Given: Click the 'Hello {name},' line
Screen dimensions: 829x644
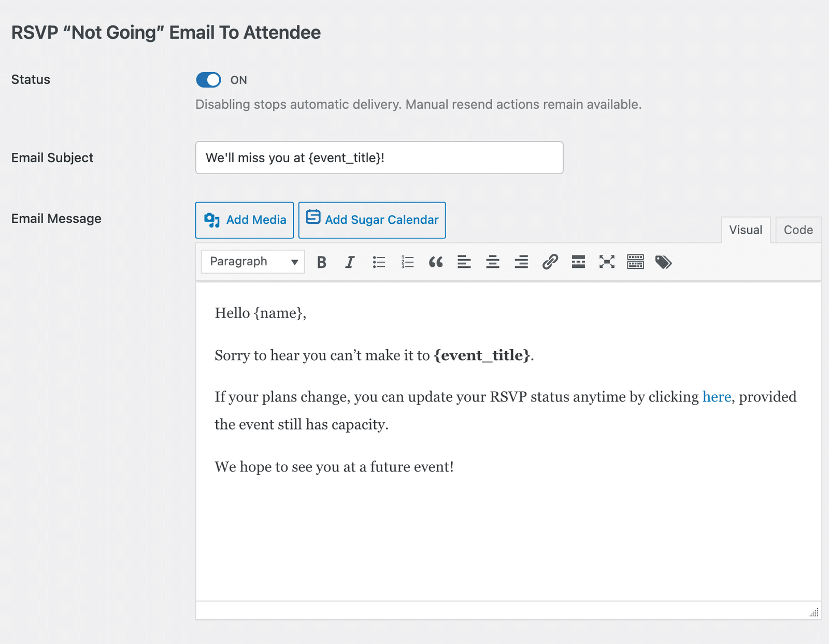Looking at the screenshot, I should (261, 313).
